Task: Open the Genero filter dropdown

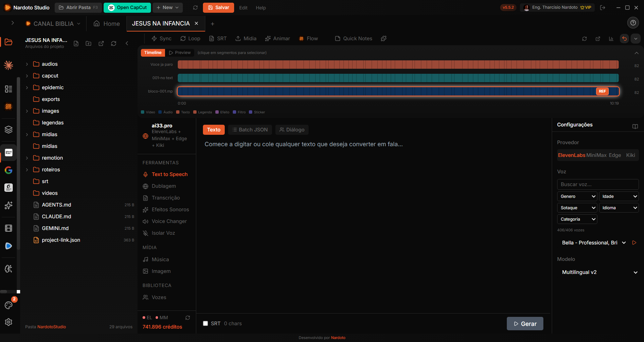Action: pos(577,196)
